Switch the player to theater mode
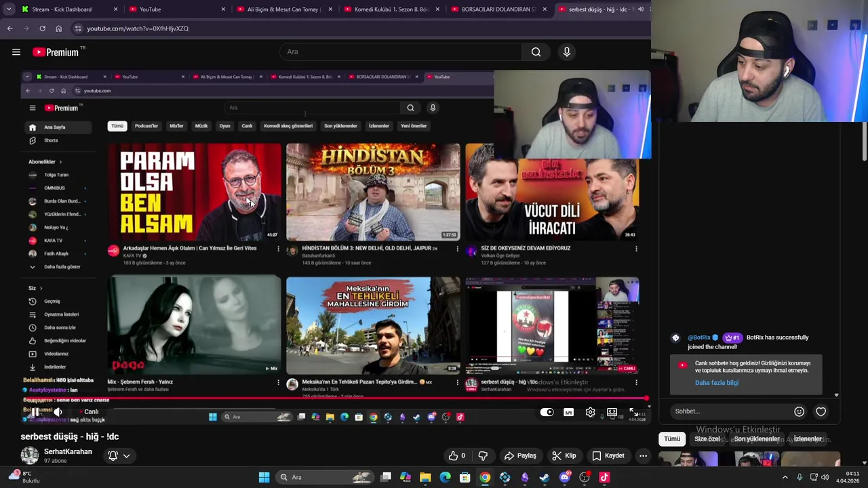868x488 pixels. point(612,412)
